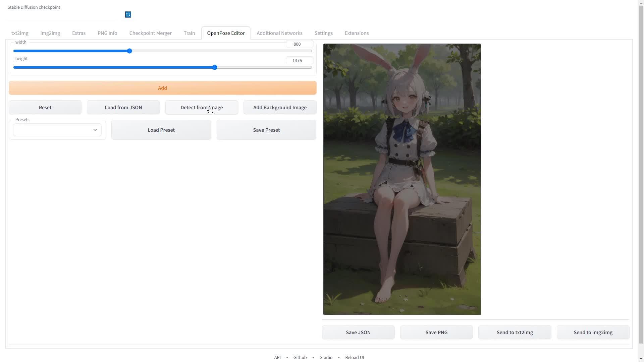644x362 pixels.
Task: Load a pose from JSON
Action: (x=123, y=107)
